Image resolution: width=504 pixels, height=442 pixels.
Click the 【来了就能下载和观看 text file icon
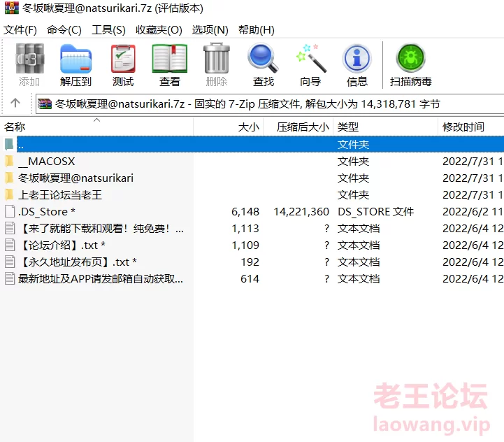pos(10,228)
